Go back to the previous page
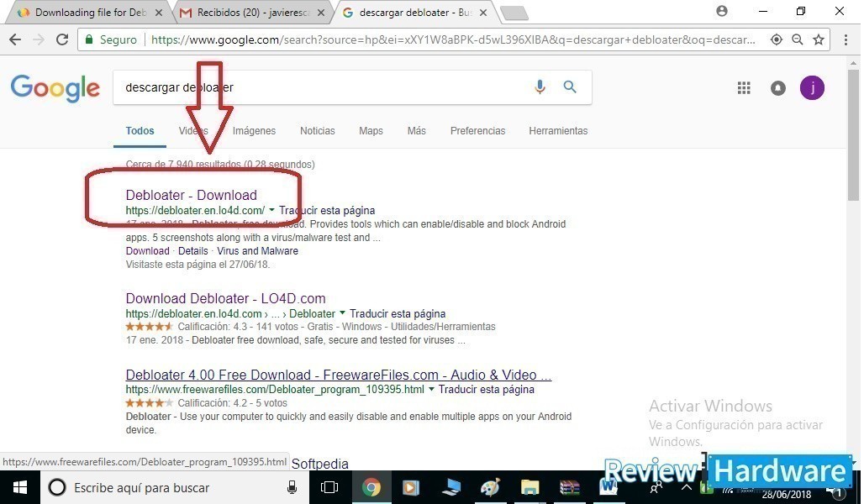 [x=15, y=39]
